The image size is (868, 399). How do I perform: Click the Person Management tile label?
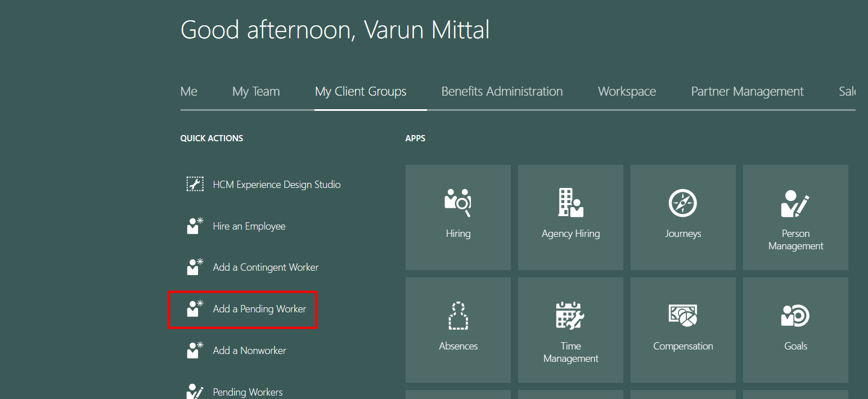795,240
